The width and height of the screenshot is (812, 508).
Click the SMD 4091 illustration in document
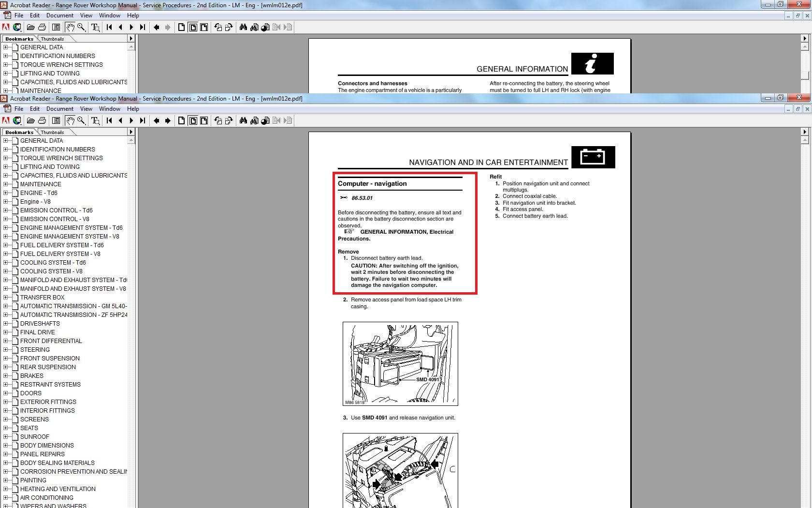pyautogui.click(x=400, y=364)
